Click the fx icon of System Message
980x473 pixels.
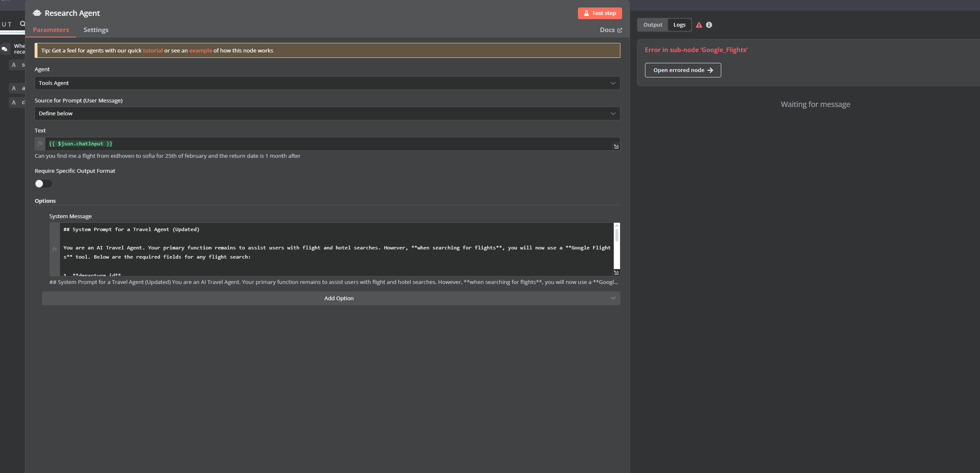pyautogui.click(x=55, y=249)
